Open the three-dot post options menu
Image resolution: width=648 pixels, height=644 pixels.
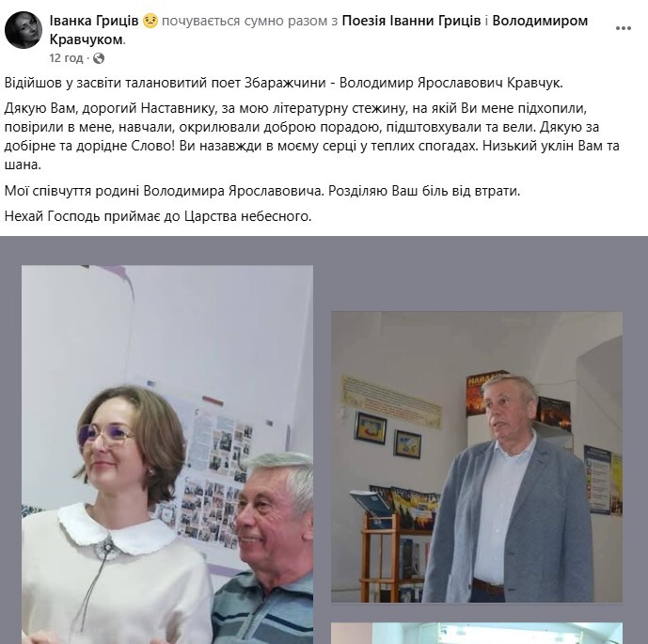click(624, 28)
